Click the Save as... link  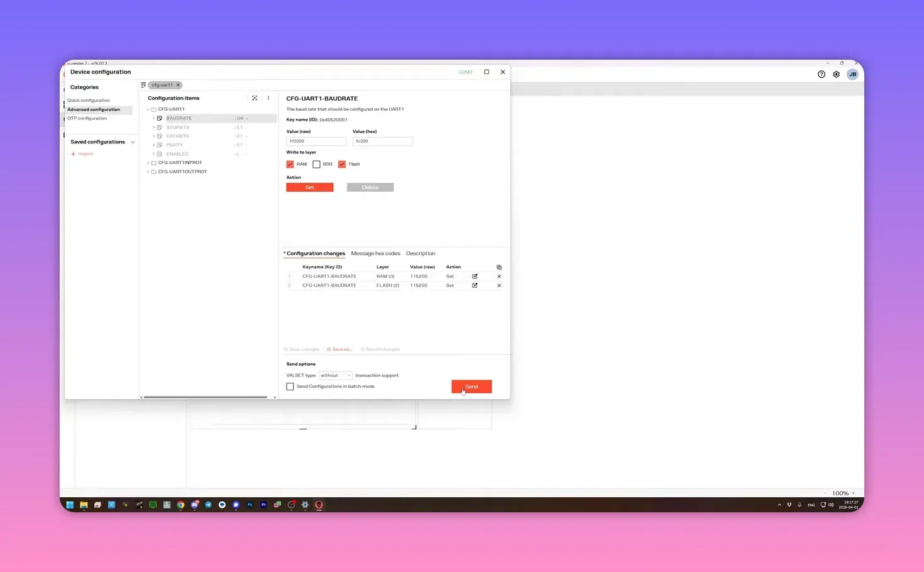pos(339,349)
